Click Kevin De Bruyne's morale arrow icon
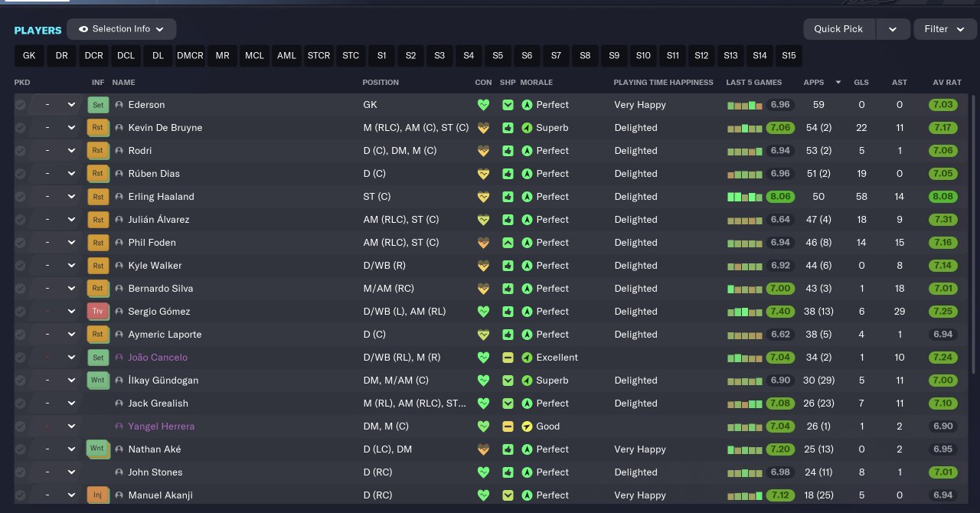Screen dimensions: 980x513 (527, 128)
